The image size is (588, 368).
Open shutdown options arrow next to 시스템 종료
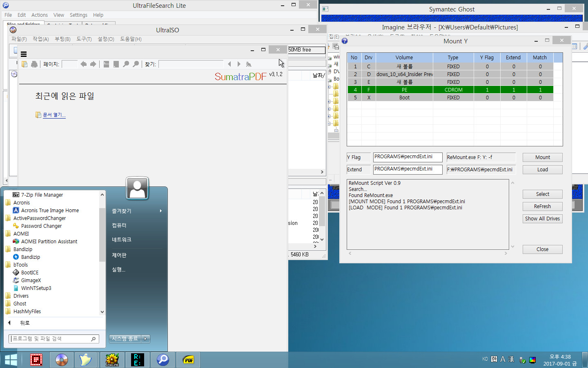click(x=145, y=339)
